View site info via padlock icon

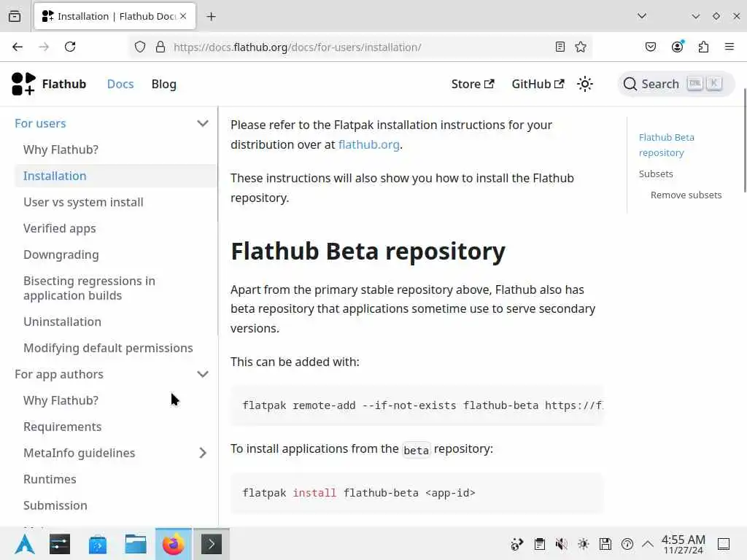pyautogui.click(x=160, y=47)
